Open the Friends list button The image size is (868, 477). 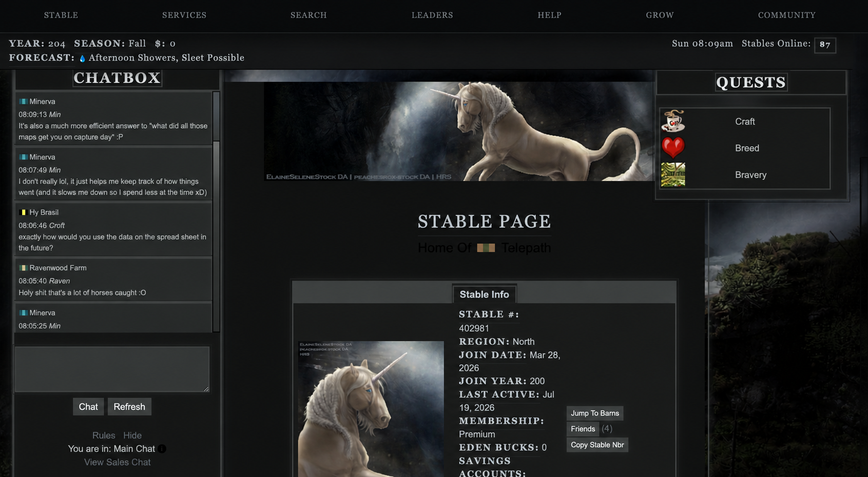(583, 429)
